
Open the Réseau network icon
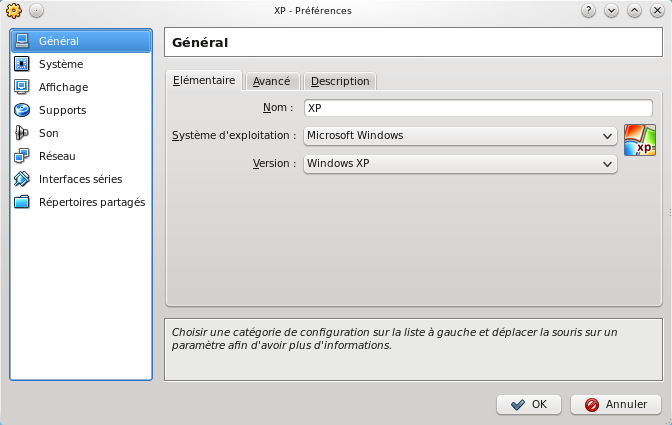click(22, 156)
